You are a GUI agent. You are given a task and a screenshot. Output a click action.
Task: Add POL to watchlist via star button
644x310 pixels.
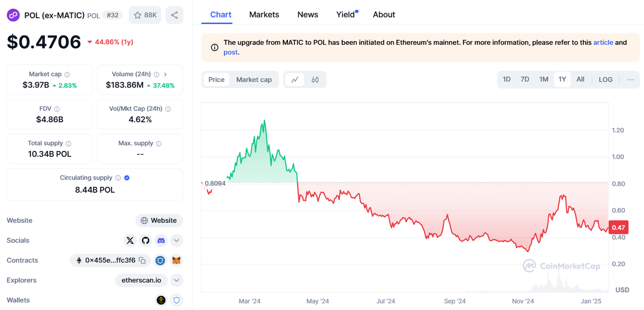coord(145,15)
